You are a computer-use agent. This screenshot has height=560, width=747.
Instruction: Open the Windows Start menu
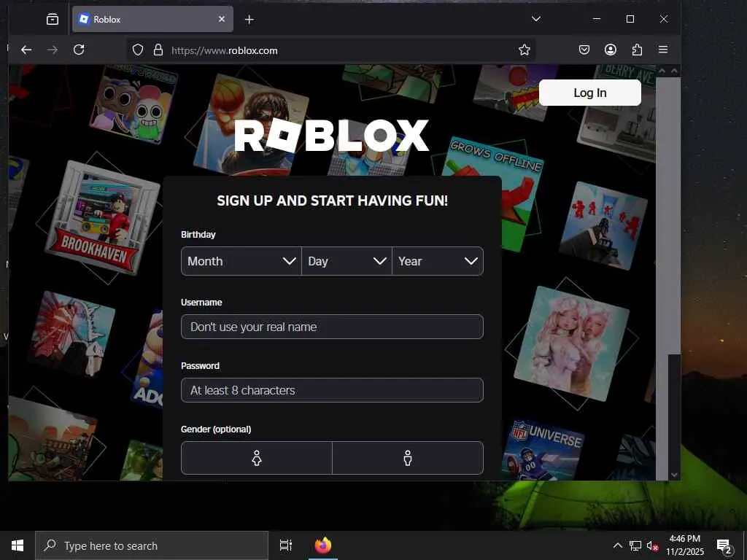coord(18,545)
